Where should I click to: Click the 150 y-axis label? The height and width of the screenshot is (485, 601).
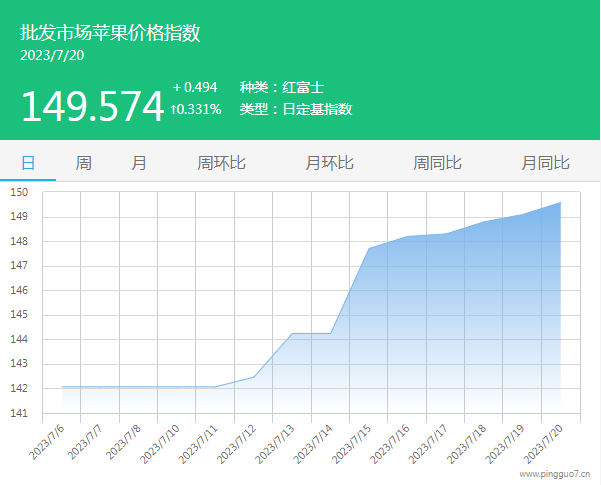pyautogui.click(x=20, y=192)
